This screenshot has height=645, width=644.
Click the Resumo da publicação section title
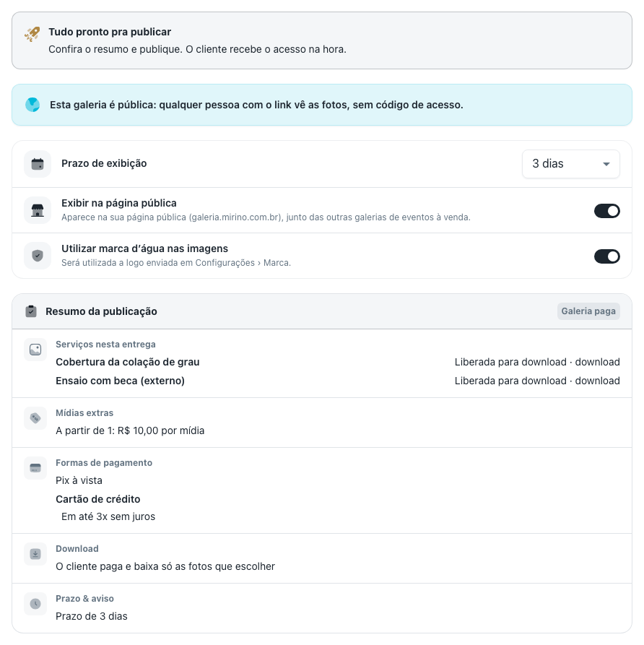tap(101, 311)
